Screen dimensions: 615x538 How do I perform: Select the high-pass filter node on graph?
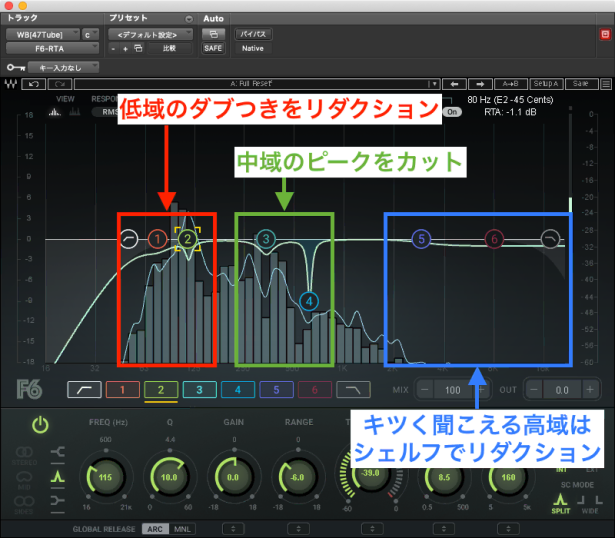(x=129, y=239)
